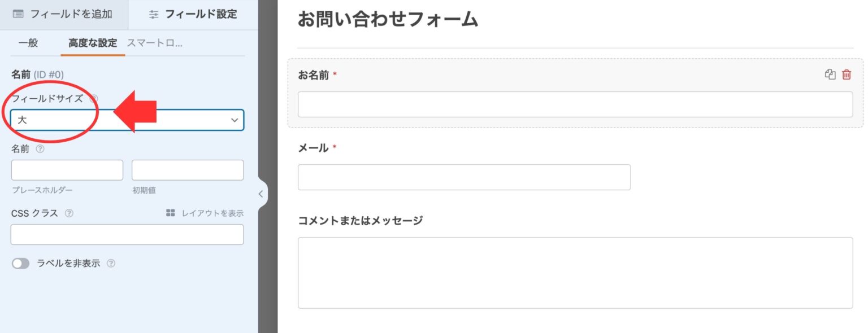Click the 初期値 input field
This screenshot has width=868, height=333.
point(188,170)
